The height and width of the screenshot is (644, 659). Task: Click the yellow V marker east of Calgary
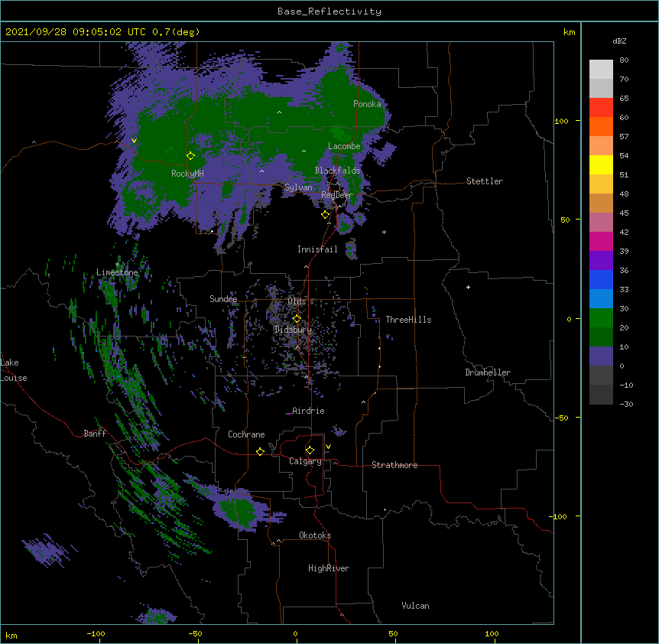(x=328, y=447)
